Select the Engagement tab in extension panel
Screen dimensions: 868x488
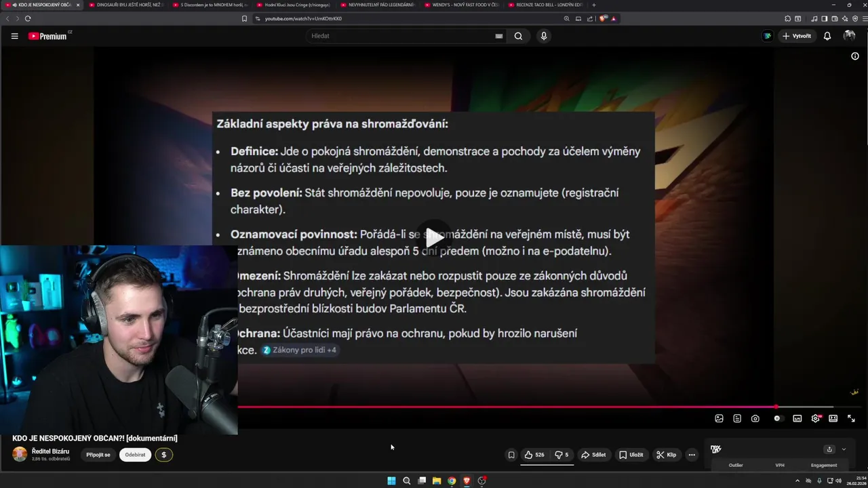pyautogui.click(x=824, y=465)
